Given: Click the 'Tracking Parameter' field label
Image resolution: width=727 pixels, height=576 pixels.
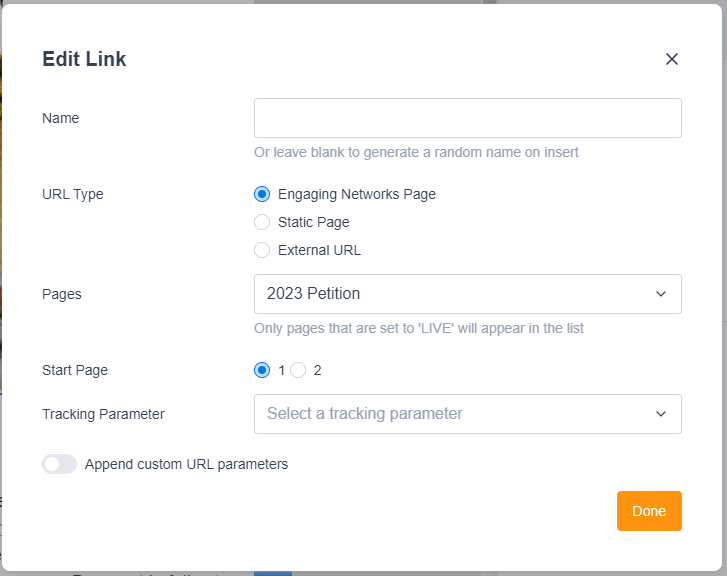Looking at the screenshot, I should click(103, 414).
